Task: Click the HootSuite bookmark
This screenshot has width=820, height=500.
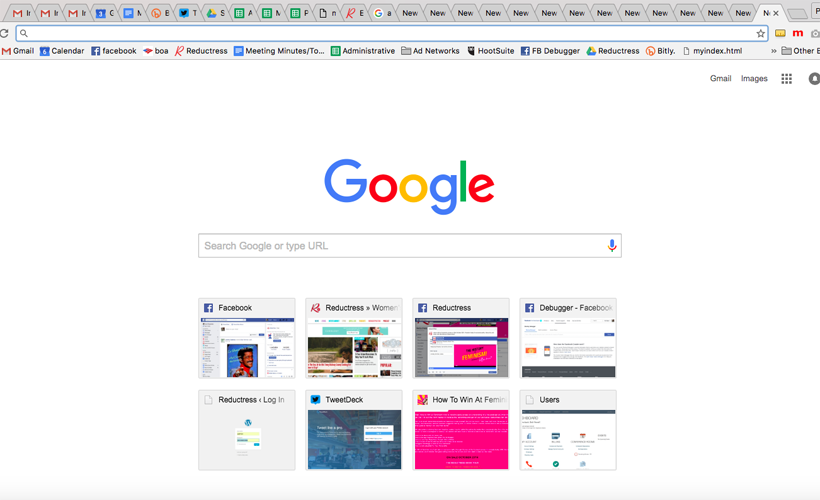Action: [x=490, y=51]
